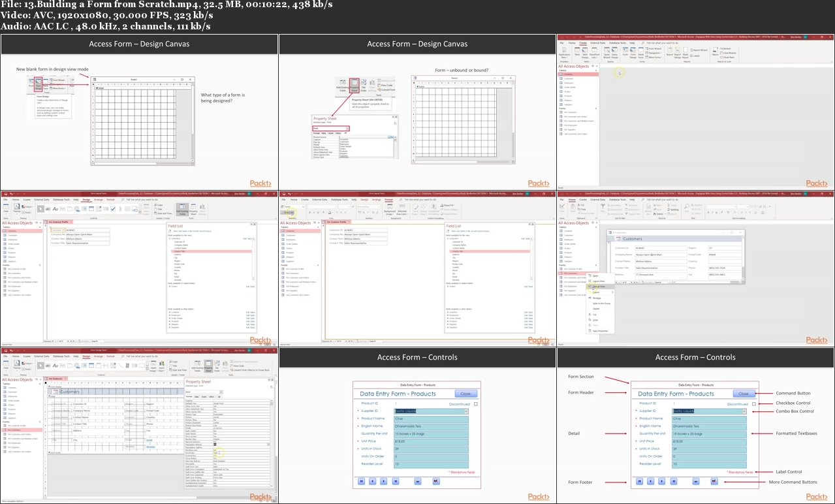Choose Rename in the context menu

click(x=599, y=298)
